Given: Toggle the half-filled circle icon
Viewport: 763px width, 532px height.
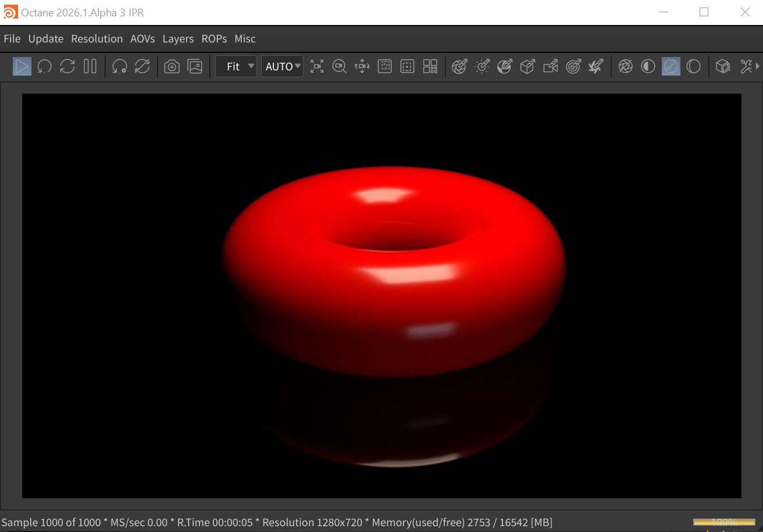Looking at the screenshot, I should (648, 66).
